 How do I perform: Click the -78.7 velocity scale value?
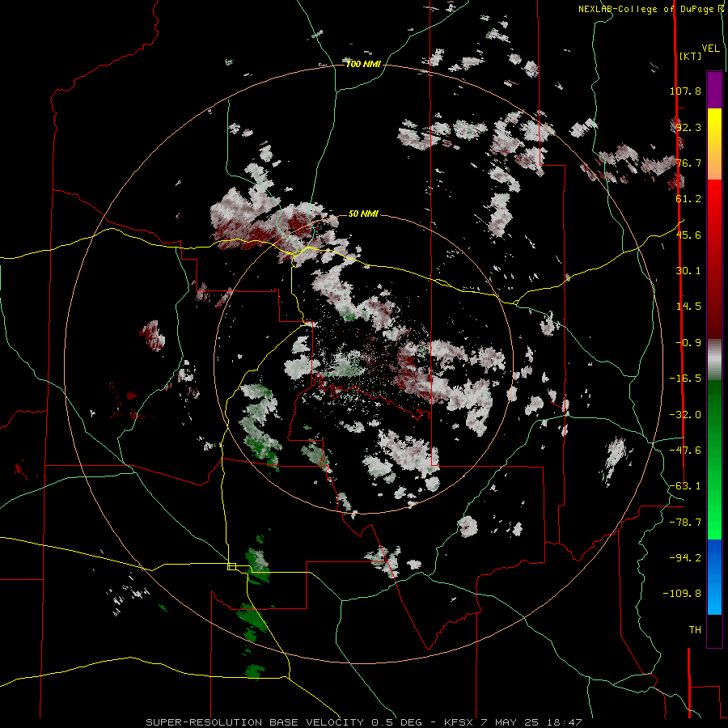(685, 523)
